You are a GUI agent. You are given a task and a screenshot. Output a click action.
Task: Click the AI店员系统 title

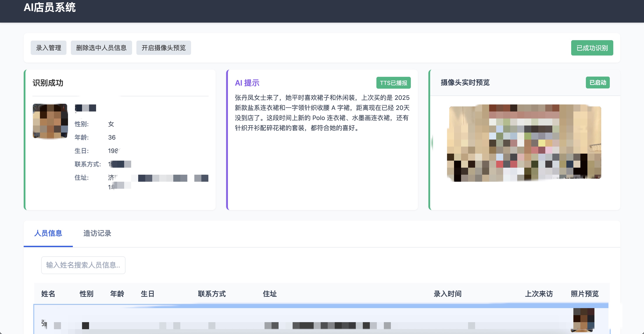50,7
